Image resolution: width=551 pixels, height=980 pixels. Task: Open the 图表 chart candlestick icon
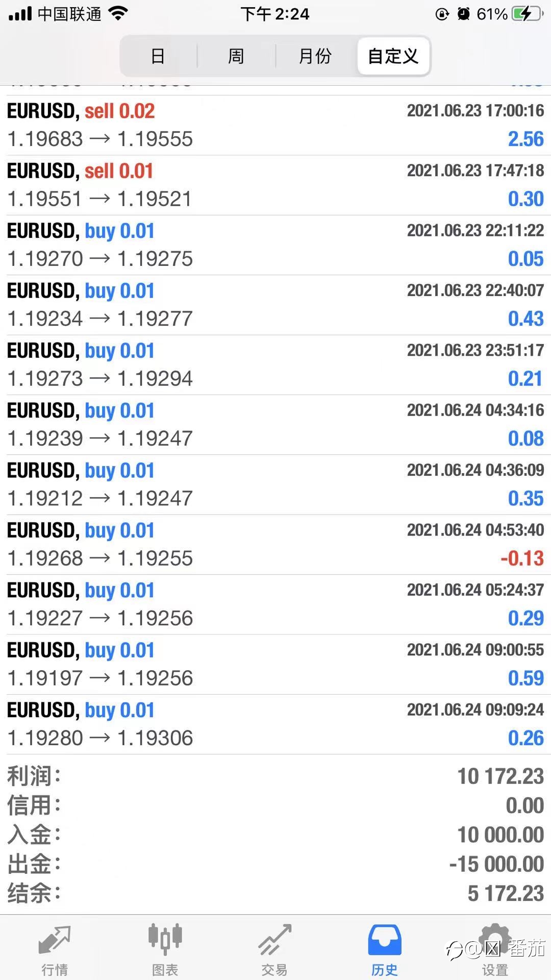click(165, 939)
